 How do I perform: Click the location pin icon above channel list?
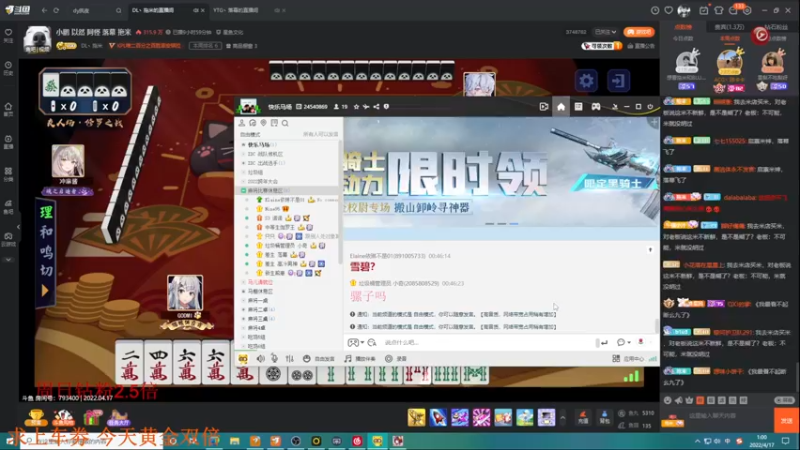[263, 123]
